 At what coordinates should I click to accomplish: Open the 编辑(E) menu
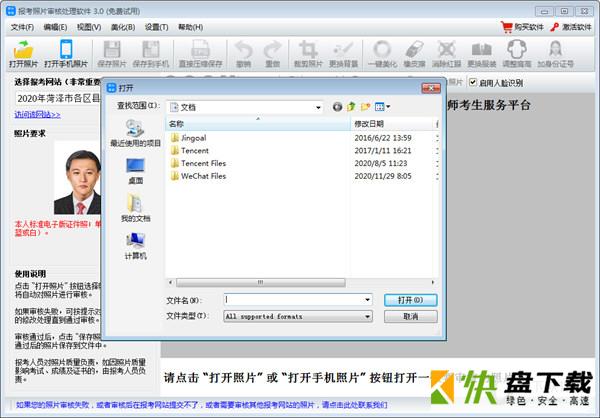coord(55,27)
